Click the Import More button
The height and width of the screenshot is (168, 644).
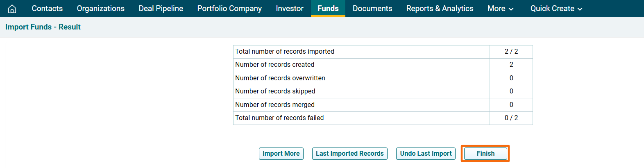(x=281, y=154)
